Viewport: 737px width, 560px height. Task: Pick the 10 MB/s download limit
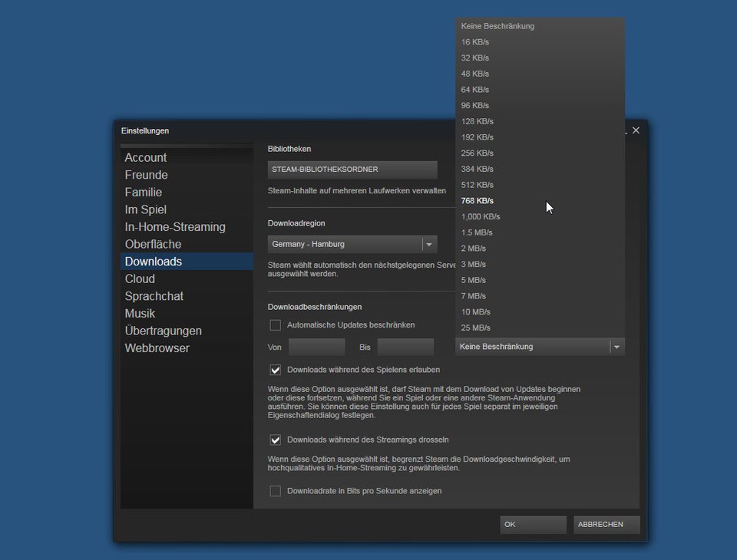pyautogui.click(x=540, y=312)
